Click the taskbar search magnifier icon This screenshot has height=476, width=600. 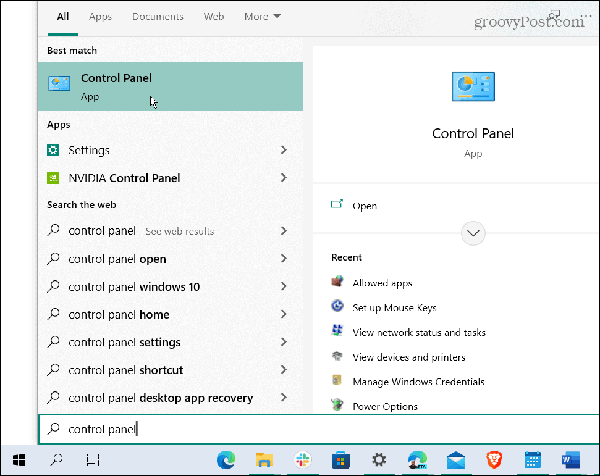(x=56, y=460)
